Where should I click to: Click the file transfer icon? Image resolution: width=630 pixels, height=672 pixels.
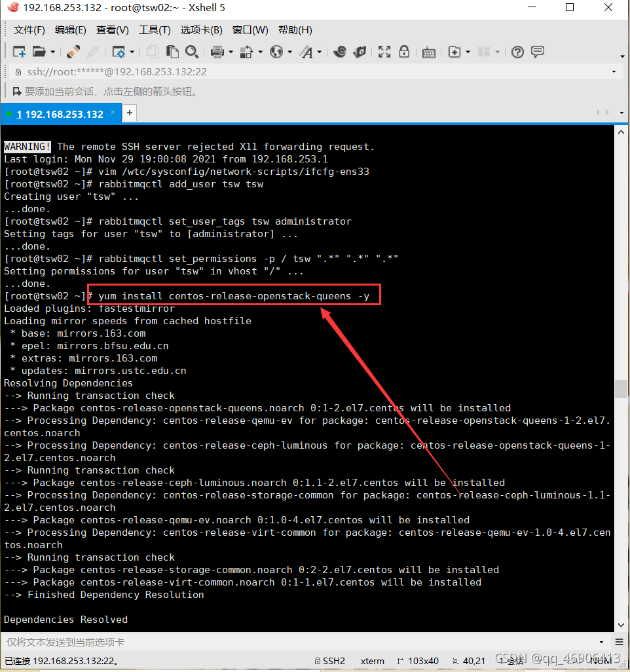coord(246,52)
